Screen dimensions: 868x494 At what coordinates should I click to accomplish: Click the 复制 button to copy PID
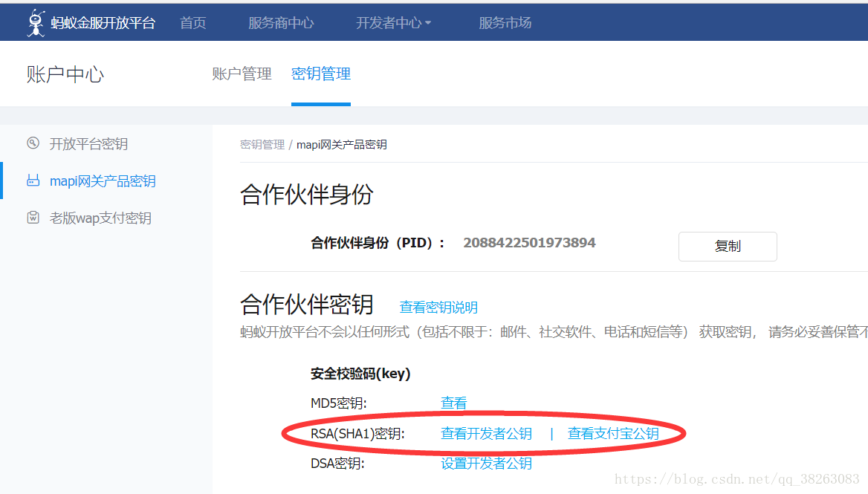[728, 246]
